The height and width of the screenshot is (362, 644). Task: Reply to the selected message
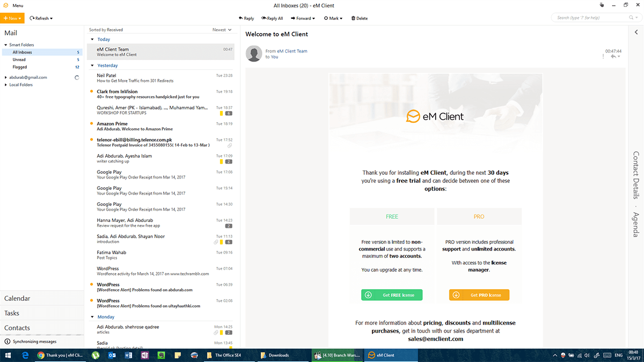click(246, 18)
